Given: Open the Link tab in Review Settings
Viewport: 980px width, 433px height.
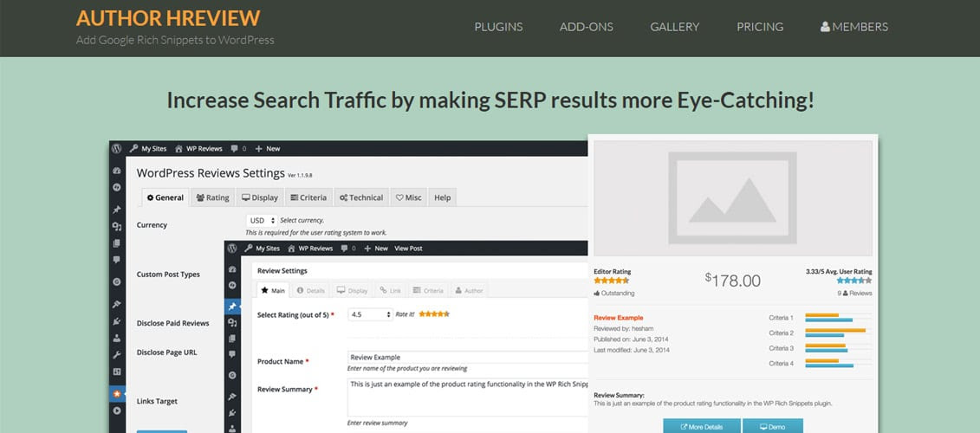Looking at the screenshot, I should coord(391,290).
